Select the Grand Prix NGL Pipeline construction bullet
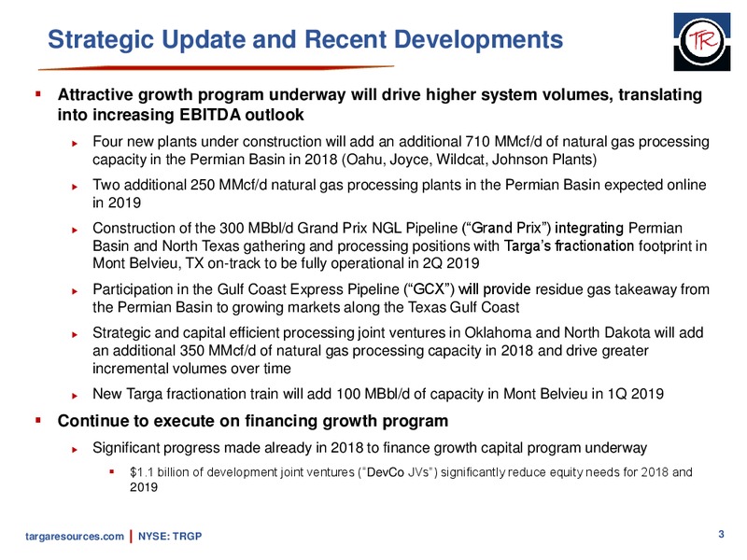Screen dimensions: 747x560 click(x=400, y=245)
